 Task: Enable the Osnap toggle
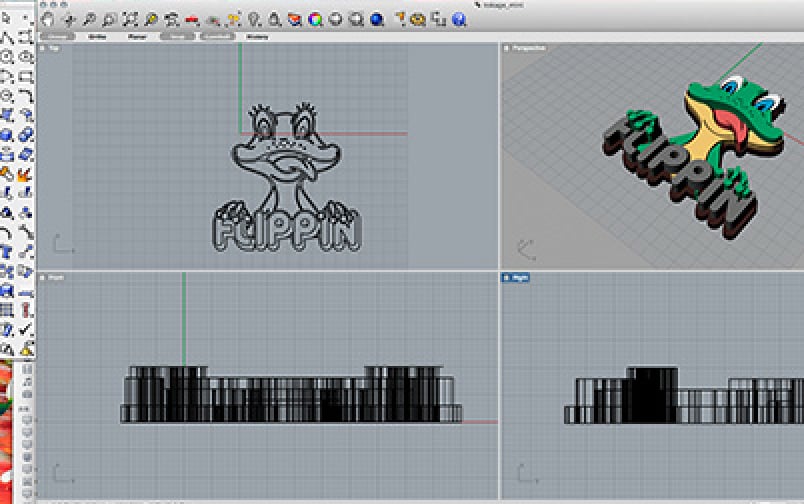pyautogui.click(x=177, y=36)
